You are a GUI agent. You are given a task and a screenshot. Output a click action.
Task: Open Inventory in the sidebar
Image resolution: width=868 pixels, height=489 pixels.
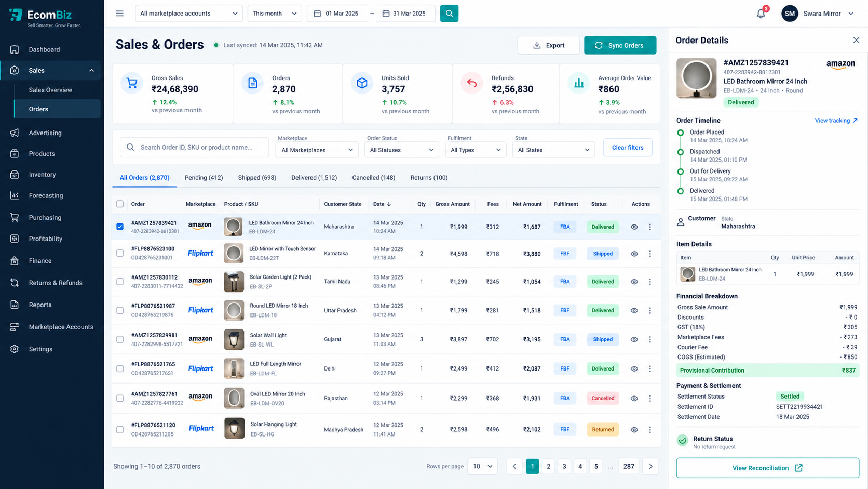pos(52,175)
